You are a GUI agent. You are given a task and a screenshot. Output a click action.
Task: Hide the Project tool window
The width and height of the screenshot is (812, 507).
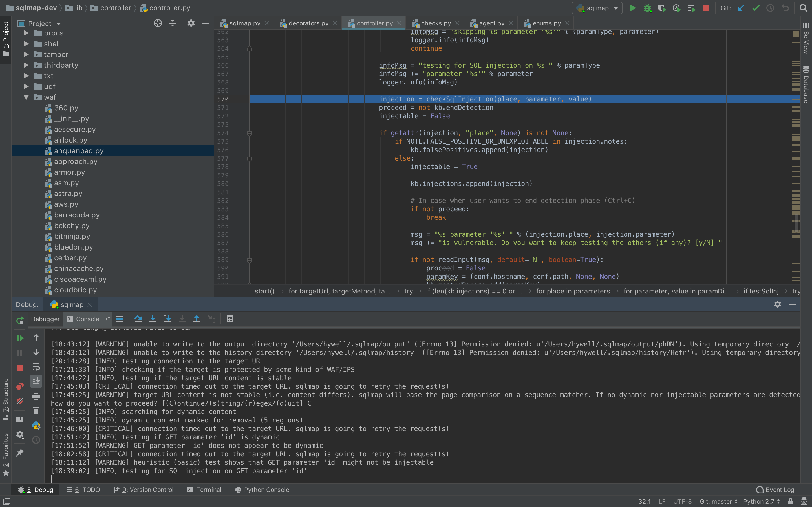206,23
